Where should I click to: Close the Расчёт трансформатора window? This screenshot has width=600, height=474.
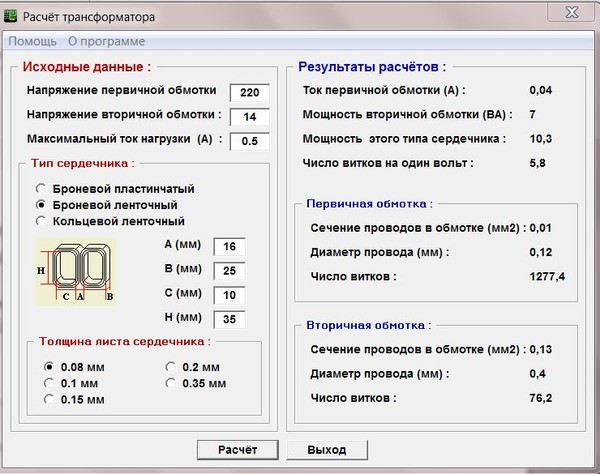click(572, 12)
